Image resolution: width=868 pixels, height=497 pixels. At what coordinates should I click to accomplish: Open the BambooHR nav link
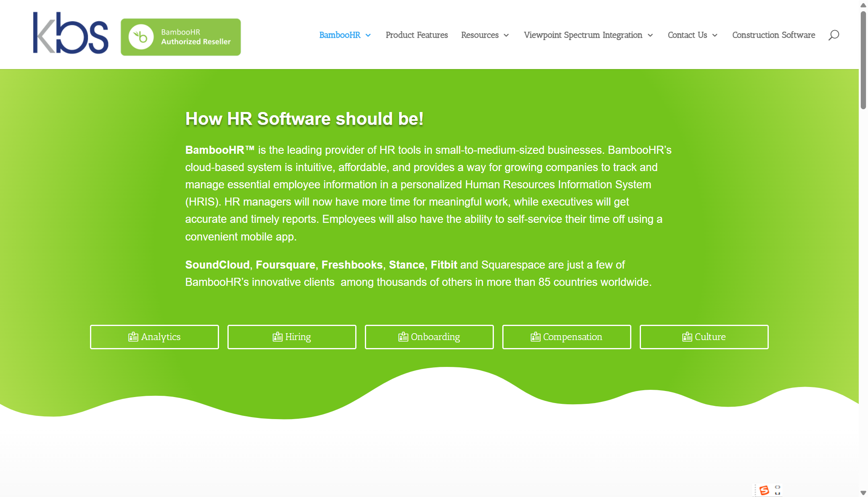(x=340, y=35)
